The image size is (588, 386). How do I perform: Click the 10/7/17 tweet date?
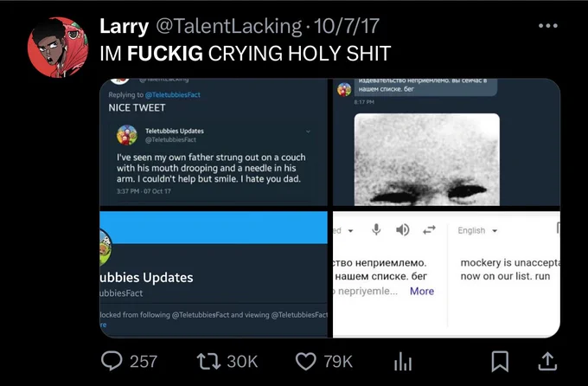pyautogui.click(x=347, y=26)
